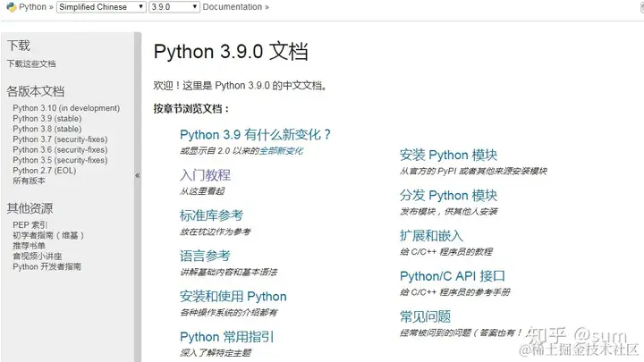Click the 全部新变化 link

(282, 151)
